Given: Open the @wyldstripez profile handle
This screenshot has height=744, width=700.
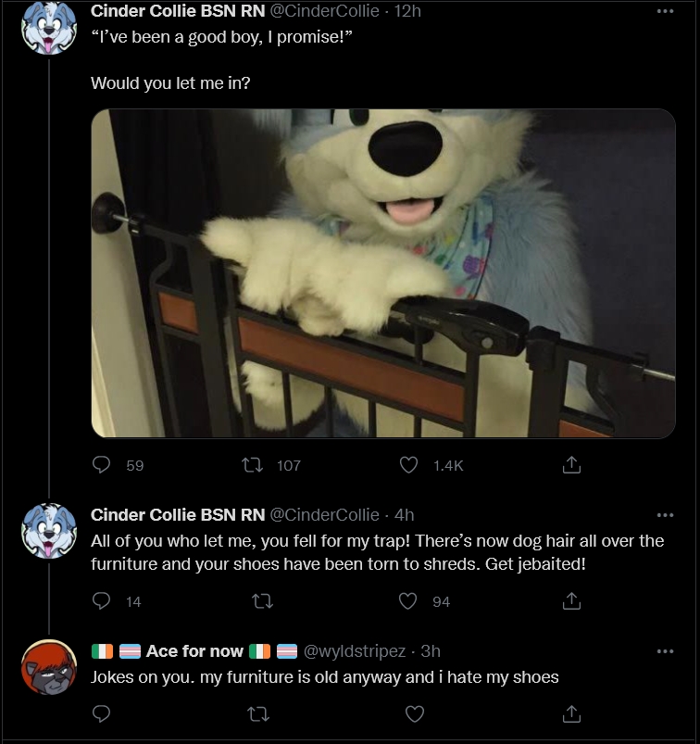Looking at the screenshot, I should (x=355, y=651).
